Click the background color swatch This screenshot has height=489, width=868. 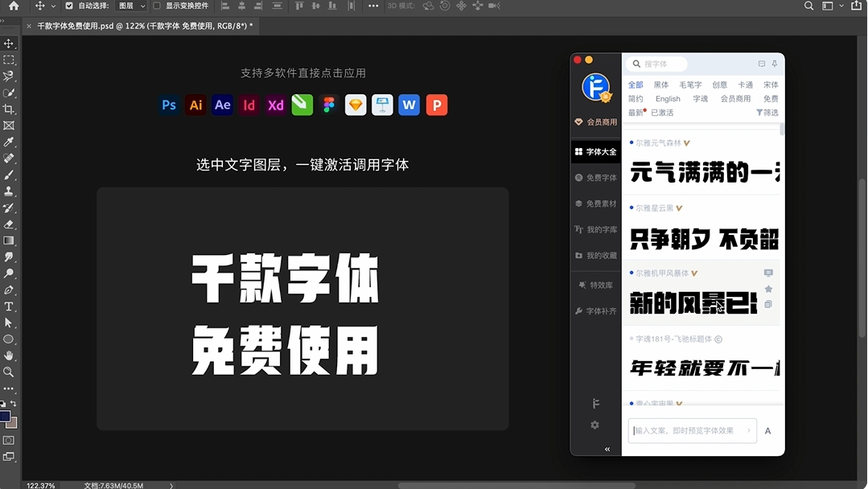(x=13, y=423)
